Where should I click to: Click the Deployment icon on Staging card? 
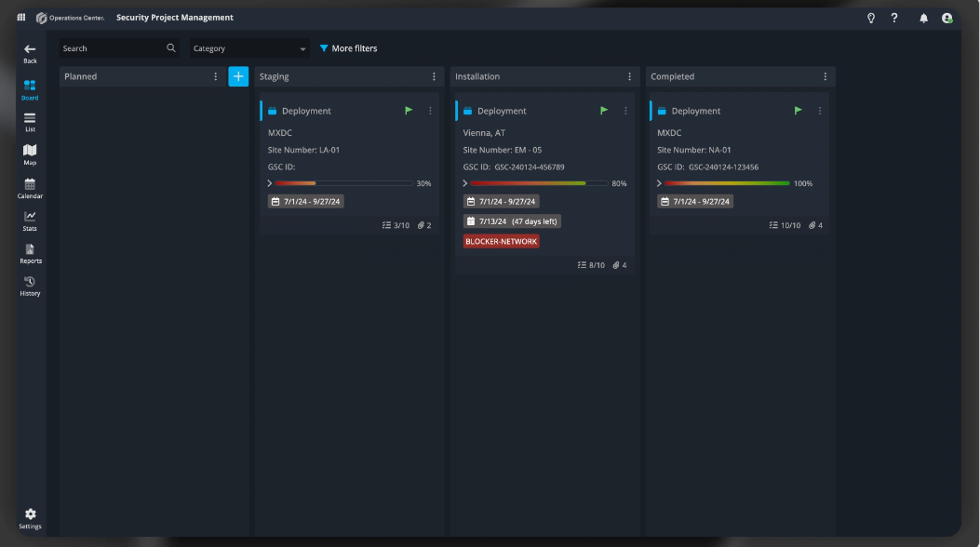click(x=273, y=111)
